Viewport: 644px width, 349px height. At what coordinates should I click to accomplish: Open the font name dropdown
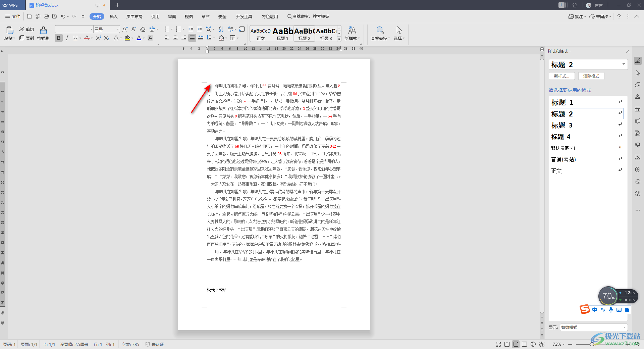[x=91, y=29]
